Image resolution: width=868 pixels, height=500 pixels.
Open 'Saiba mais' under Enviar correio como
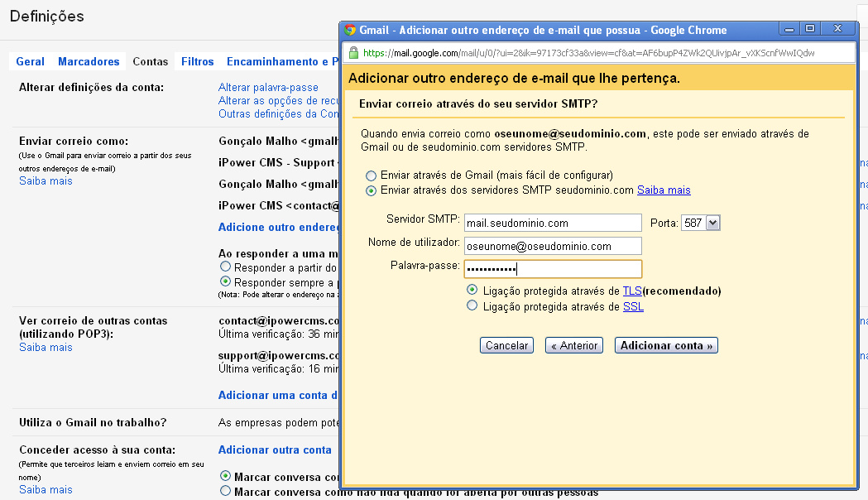pos(46,181)
